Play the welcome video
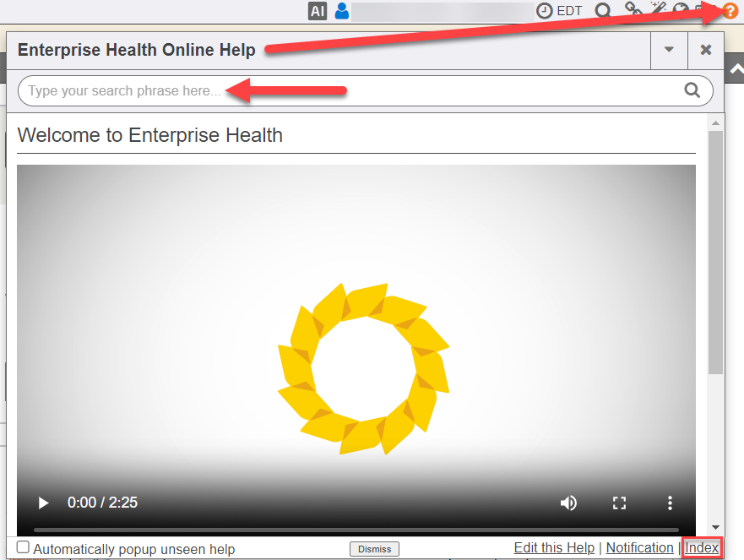 coord(43,503)
